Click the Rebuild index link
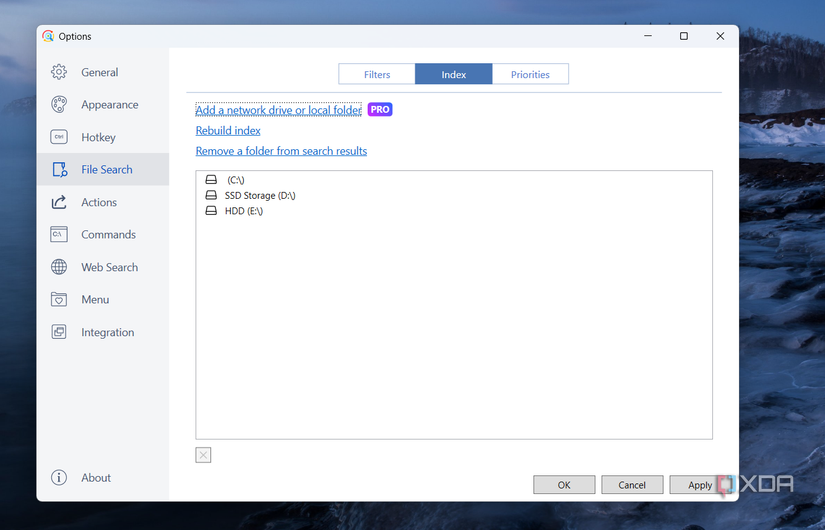Viewport: 825px width, 530px height. (x=228, y=131)
